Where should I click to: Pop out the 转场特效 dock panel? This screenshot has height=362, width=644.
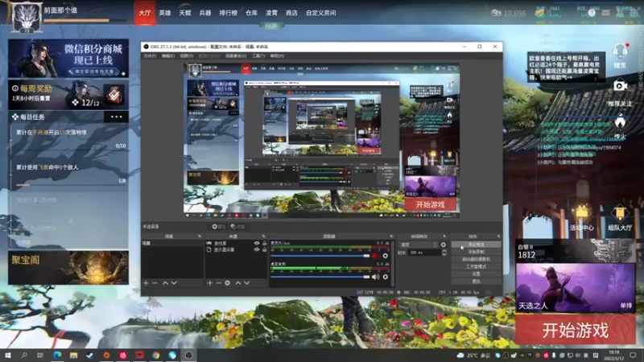(x=444, y=237)
